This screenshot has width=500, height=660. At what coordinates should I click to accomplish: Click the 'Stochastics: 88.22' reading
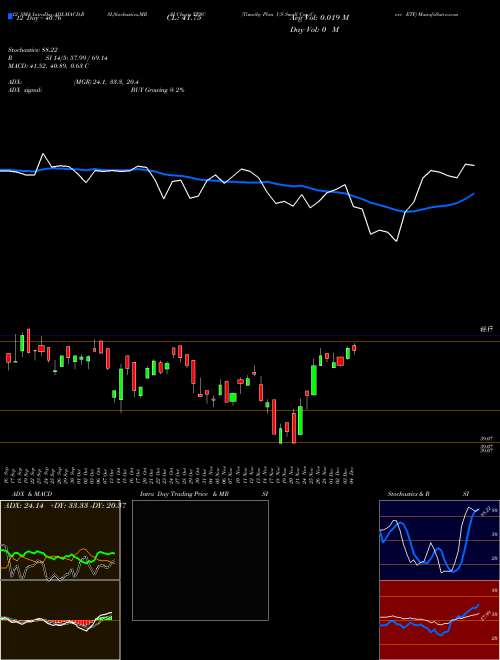(33, 50)
